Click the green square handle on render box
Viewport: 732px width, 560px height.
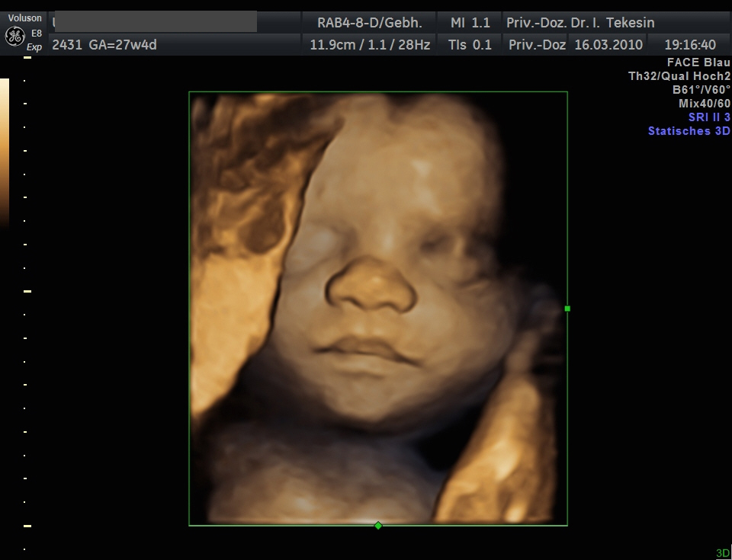pos(567,309)
